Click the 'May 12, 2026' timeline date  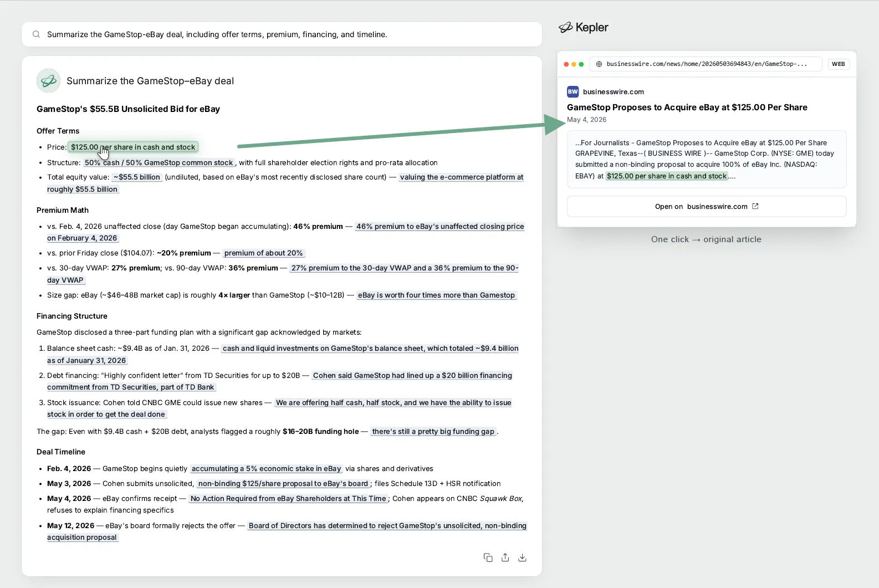click(x=71, y=526)
